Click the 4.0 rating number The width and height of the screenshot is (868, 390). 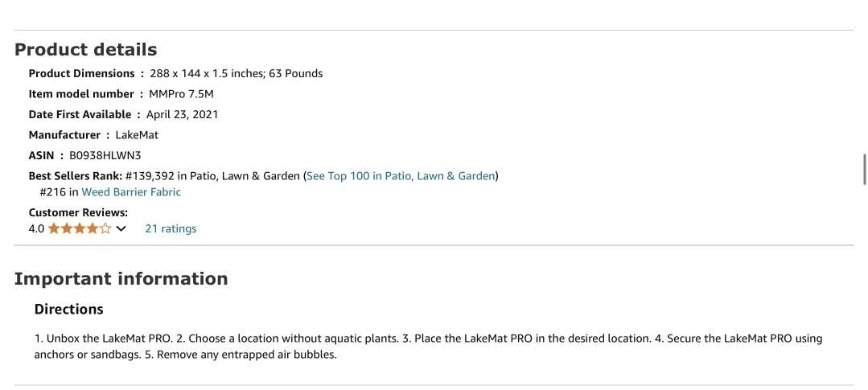(x=36, y=228)
